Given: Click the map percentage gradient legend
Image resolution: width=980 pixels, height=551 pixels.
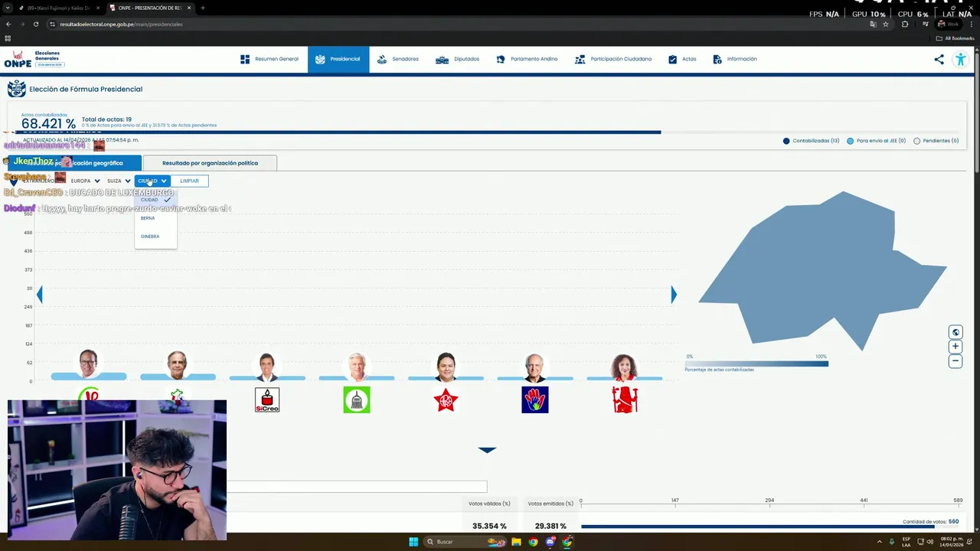Looking at the screenshot, I should click(756, 364).
